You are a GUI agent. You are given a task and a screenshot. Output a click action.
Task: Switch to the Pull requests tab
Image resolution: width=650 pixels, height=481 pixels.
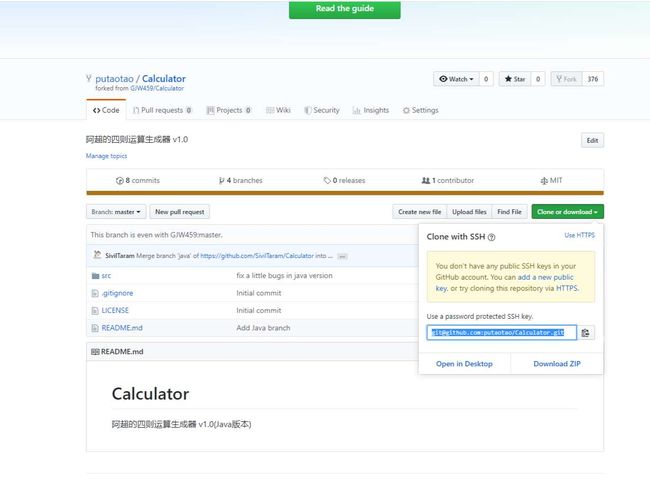point(162,110)
